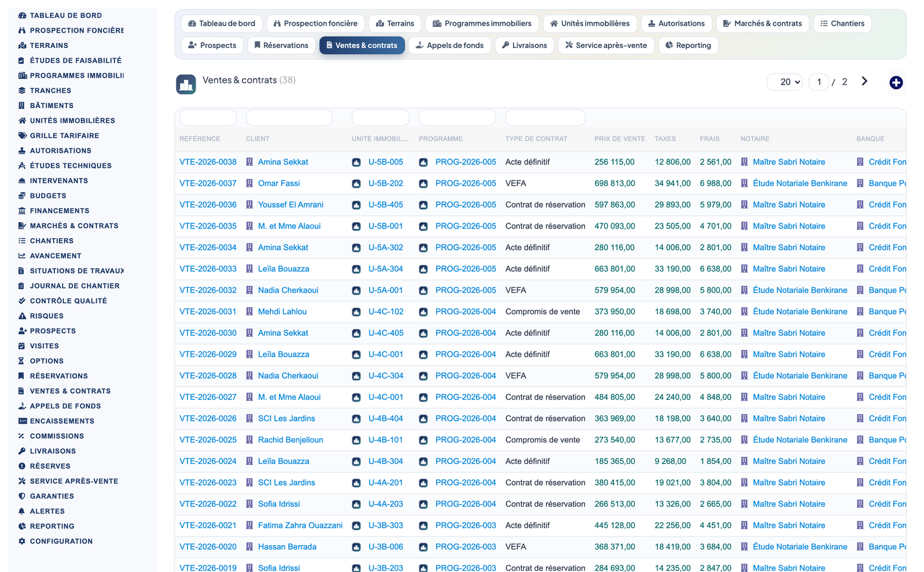Click bank icon in VTE-2026-0035 row
The image size is (924, 572).
860,226
